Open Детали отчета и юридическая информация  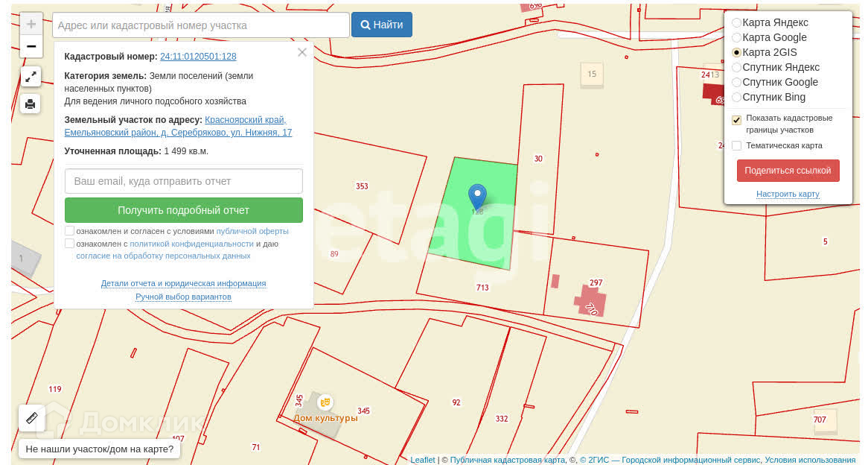(183, 283)
